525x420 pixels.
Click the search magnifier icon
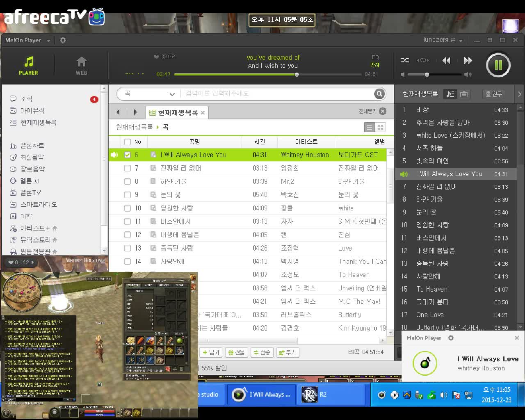[x=379, y=94]
